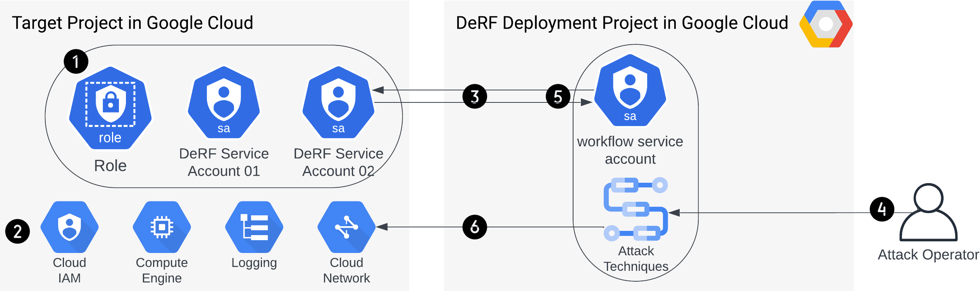Click the 'Attack Operator' label
The height and width of the screenshot is (291, 980).
(928, 255)
